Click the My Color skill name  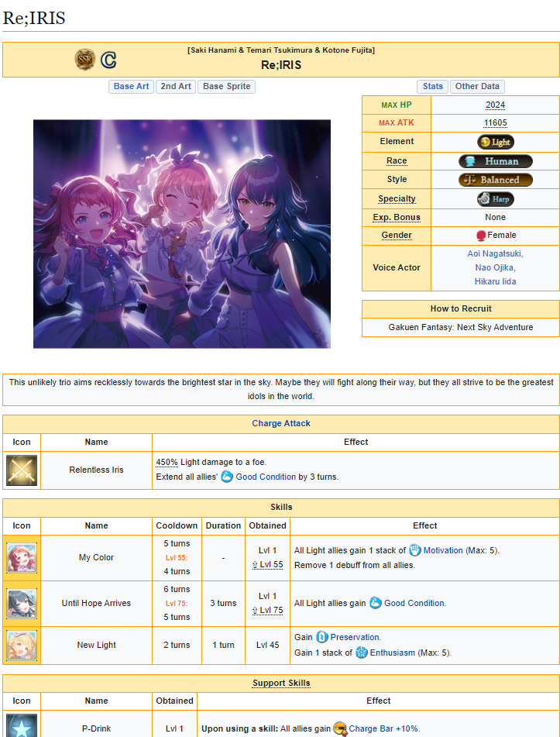tap(96, 558)
